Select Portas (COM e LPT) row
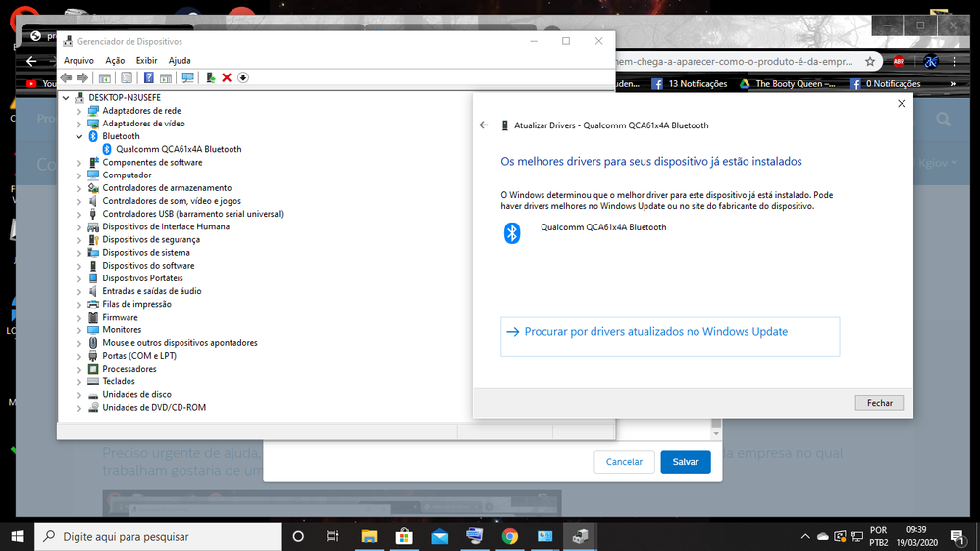 139,356
